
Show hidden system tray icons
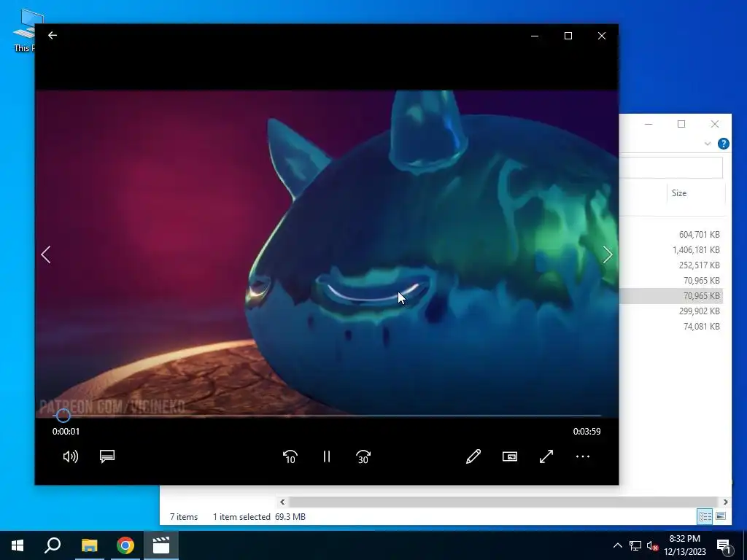coord(617,545)
